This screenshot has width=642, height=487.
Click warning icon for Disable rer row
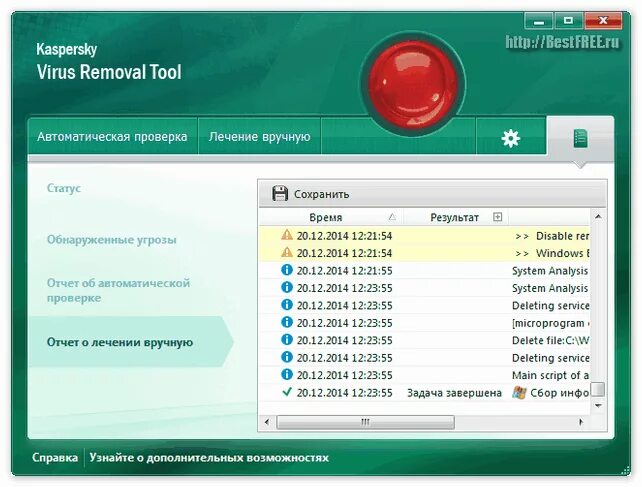(287, 235)
